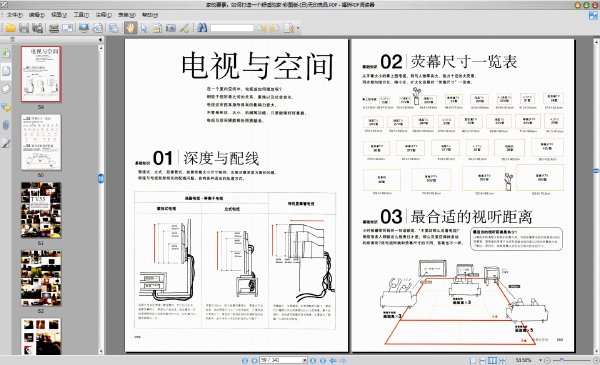Screen dimensions: 600x365
Task: Click the zoom in plus button
Action: 596,360
